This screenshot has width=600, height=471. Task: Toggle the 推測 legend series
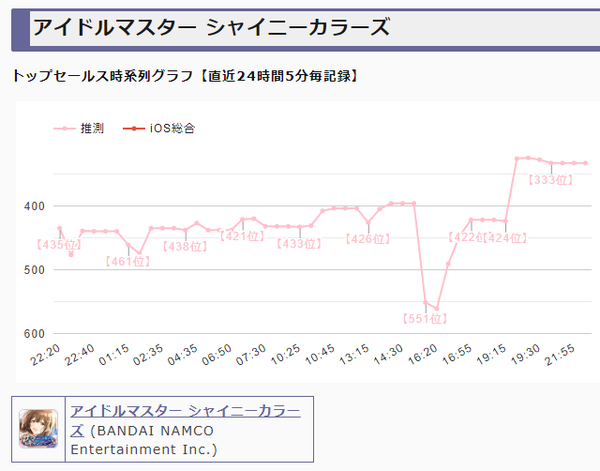point(79,128)
